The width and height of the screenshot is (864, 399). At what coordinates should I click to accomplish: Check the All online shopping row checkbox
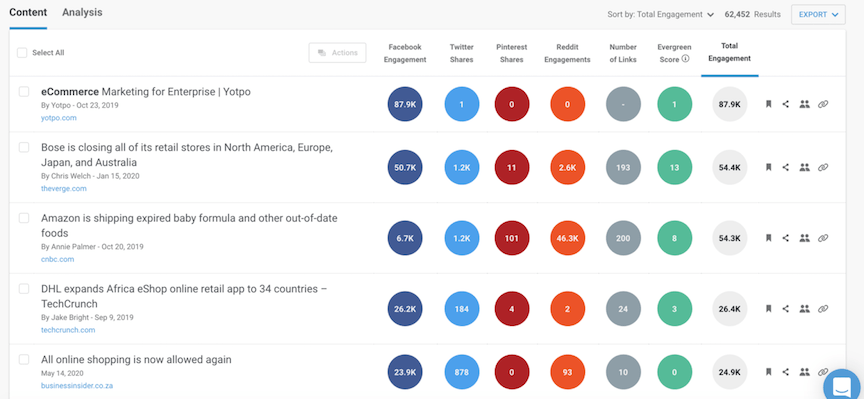click(24, 360)
